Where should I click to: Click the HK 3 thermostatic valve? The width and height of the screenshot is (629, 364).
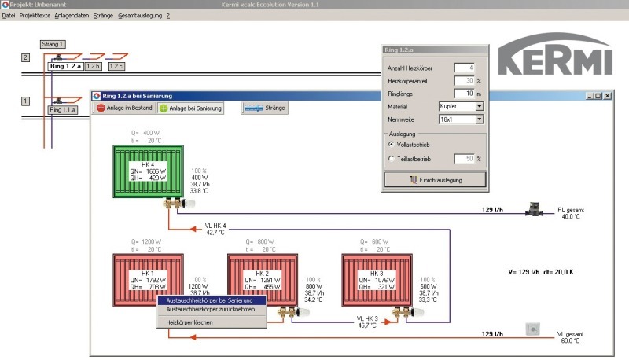coord(408,312)
